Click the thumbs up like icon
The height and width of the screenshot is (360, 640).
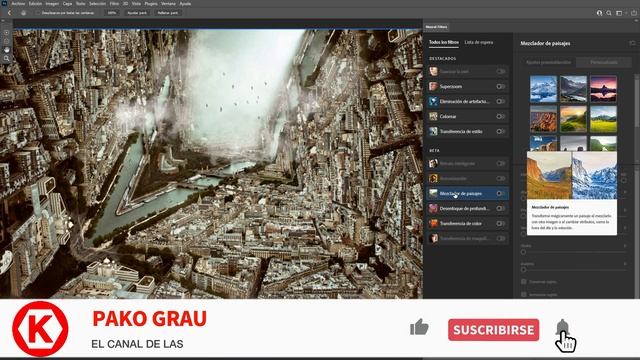[x=419, y=327]
